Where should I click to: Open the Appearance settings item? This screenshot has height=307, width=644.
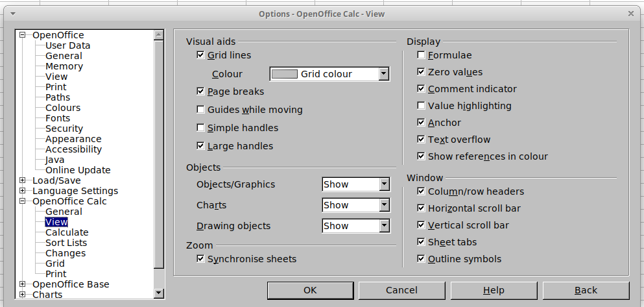(x=73, y=139)
